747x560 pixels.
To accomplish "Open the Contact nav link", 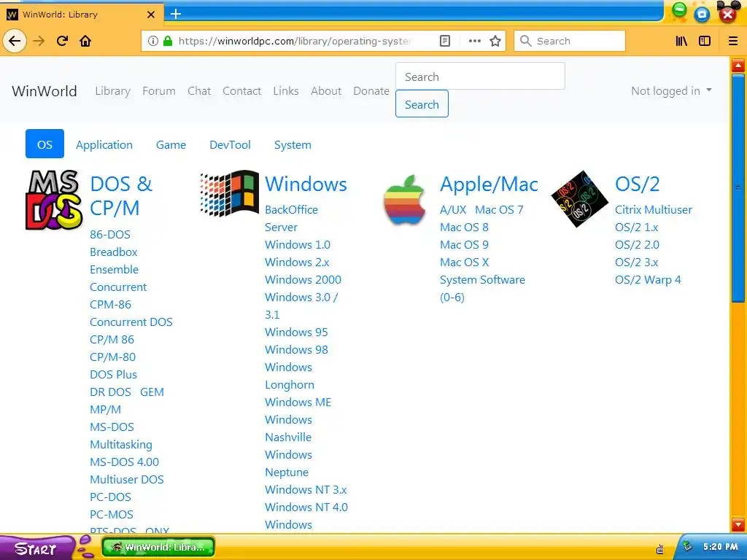I will click(242, 91).
